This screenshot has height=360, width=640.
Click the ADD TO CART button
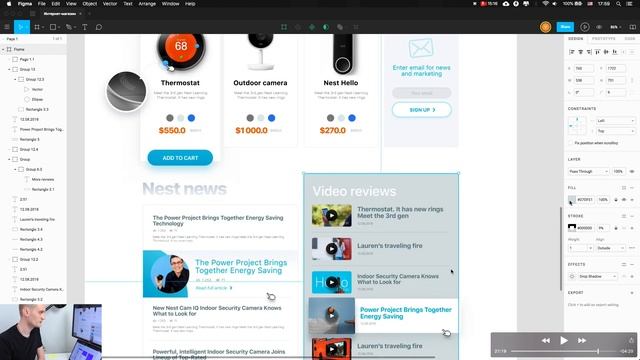180,158
